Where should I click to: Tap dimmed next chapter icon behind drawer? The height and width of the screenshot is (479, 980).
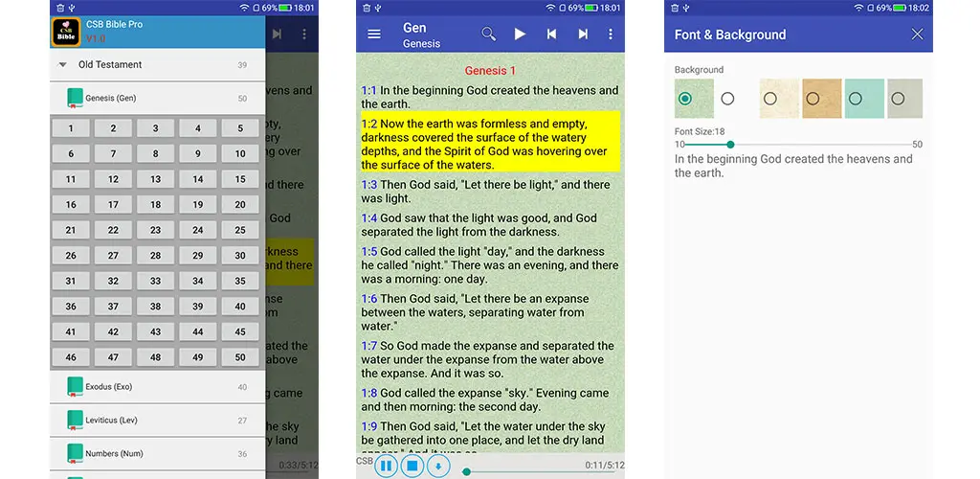tap(277, 34)
